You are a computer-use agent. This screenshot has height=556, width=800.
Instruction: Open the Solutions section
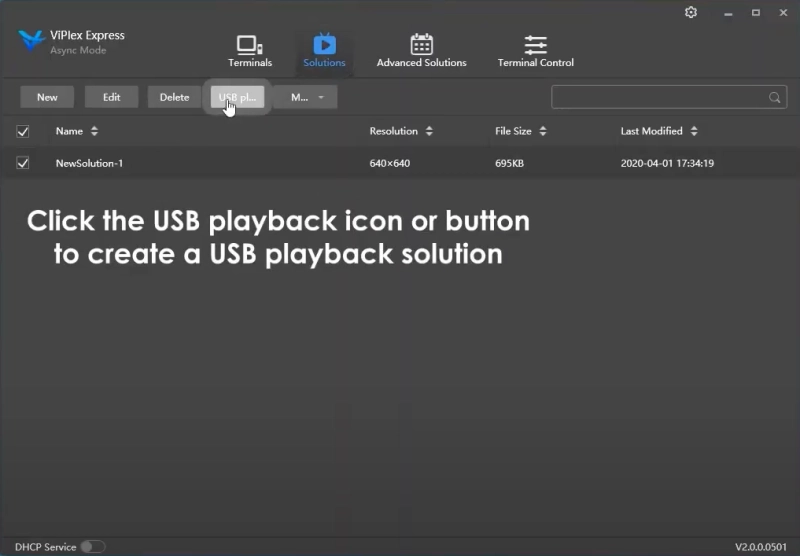click(x=324, y=51)
